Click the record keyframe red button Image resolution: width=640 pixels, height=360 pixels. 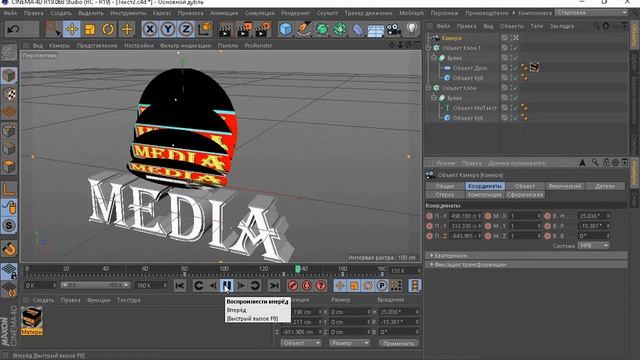(x=293, y=286)
